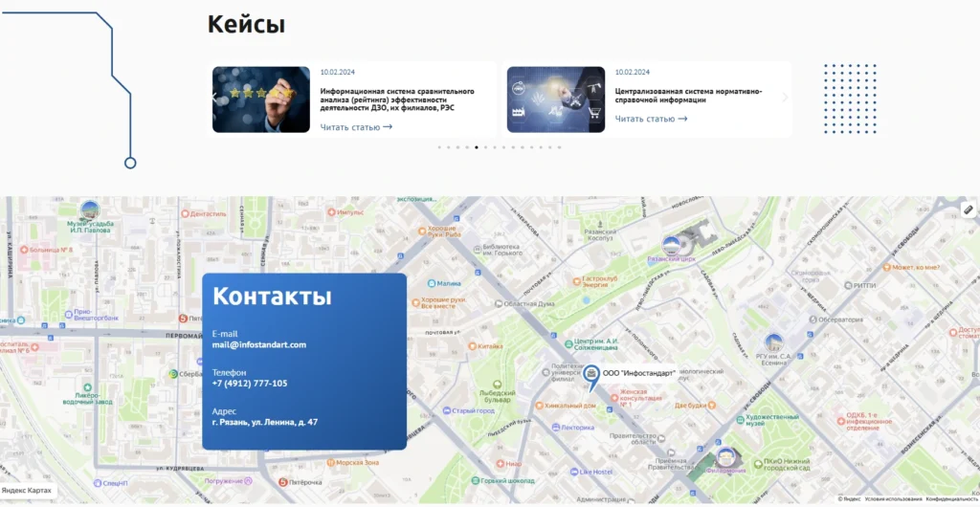Click the Яндекс copyright link on map
The height and width of the screenshot is (507, 980).
(x=849, y=499)
